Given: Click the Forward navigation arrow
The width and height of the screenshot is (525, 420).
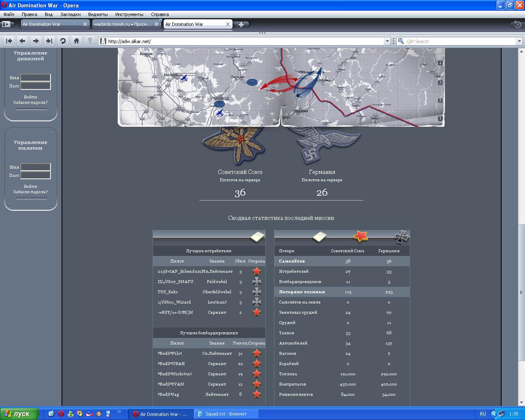Looking at the screenshot, I should point(36,41).
